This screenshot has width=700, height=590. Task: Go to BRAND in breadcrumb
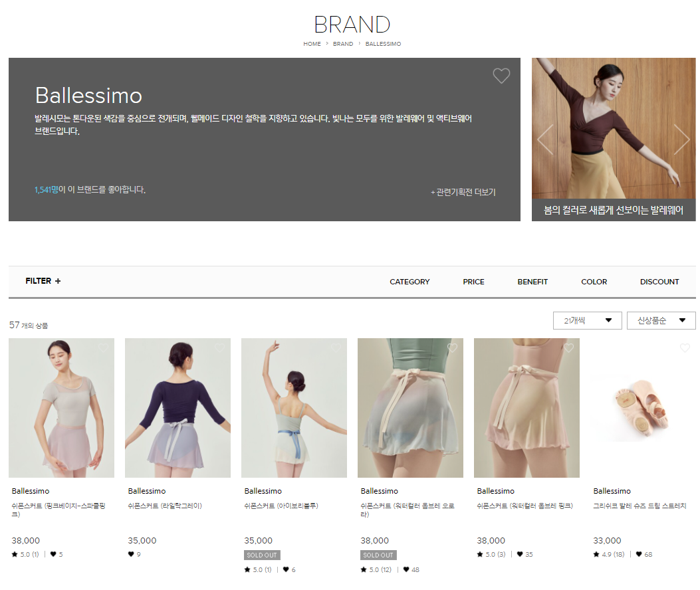tap(343, 44)
